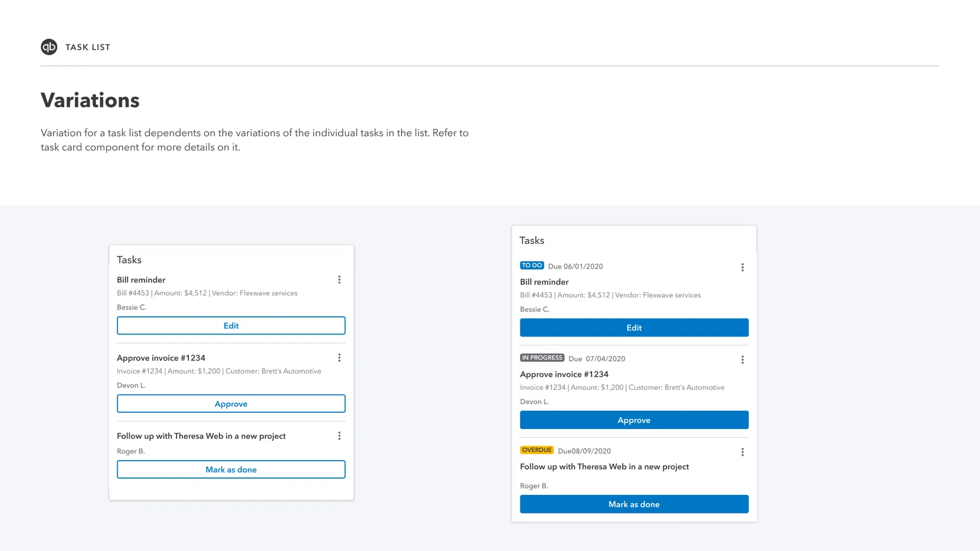
Task: Click Invoice #1234 details line in left card
Action: pos(219,371)
